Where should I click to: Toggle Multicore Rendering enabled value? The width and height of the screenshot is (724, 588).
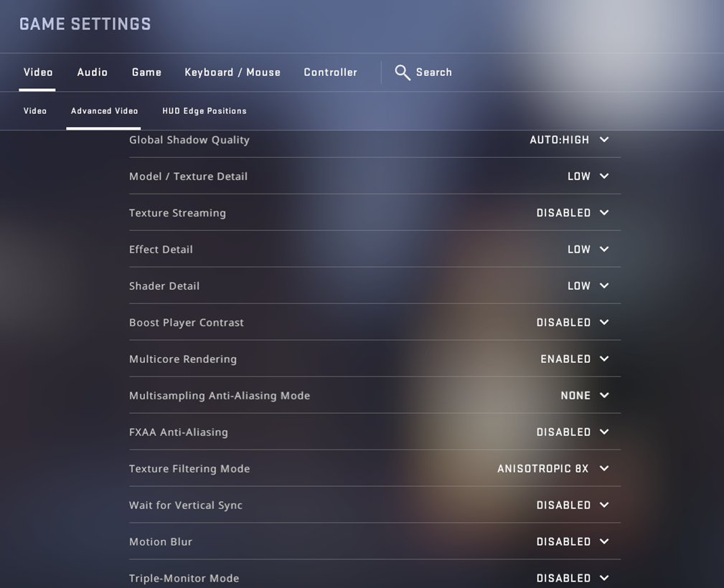pos(565,359)
